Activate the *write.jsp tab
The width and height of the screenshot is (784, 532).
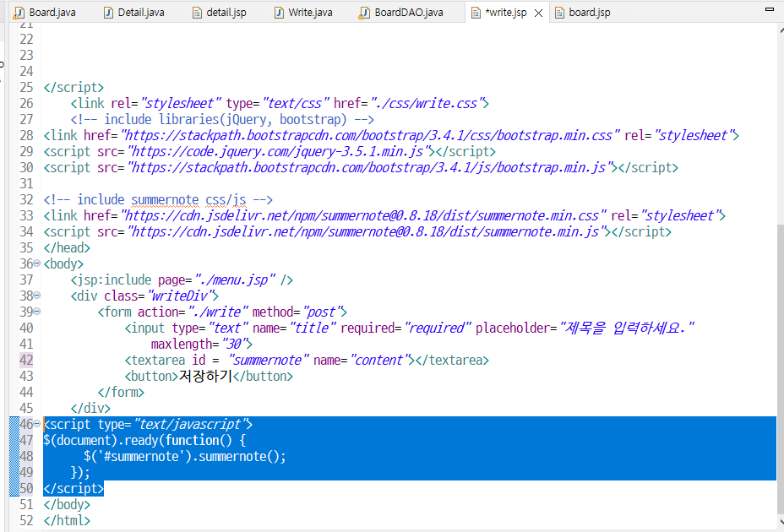[x=505, y=13]
